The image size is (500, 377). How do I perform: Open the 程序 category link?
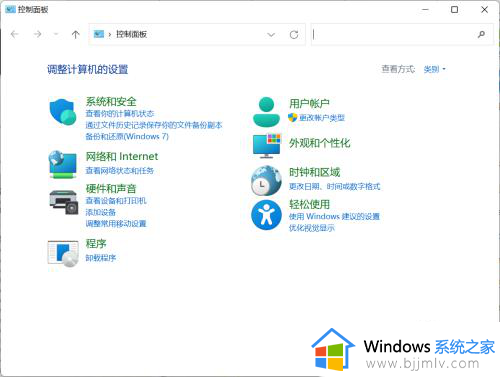point(96,244)
